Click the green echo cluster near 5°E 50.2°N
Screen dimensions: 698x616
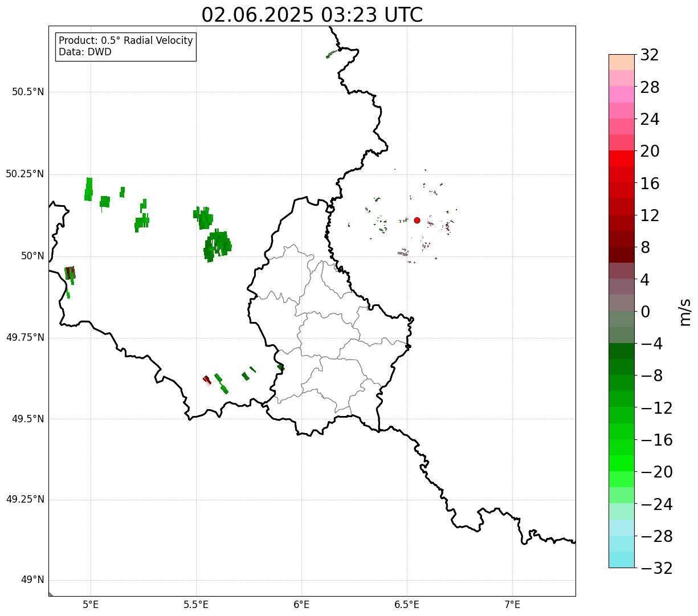tap(89, 189)
